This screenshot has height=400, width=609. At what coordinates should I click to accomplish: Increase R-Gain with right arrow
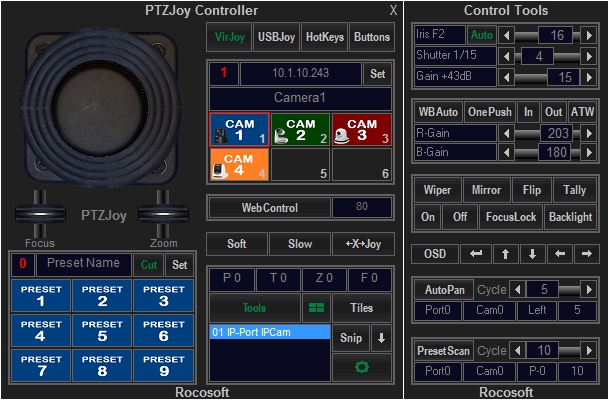pyautogui.click(x=589, y=134)
